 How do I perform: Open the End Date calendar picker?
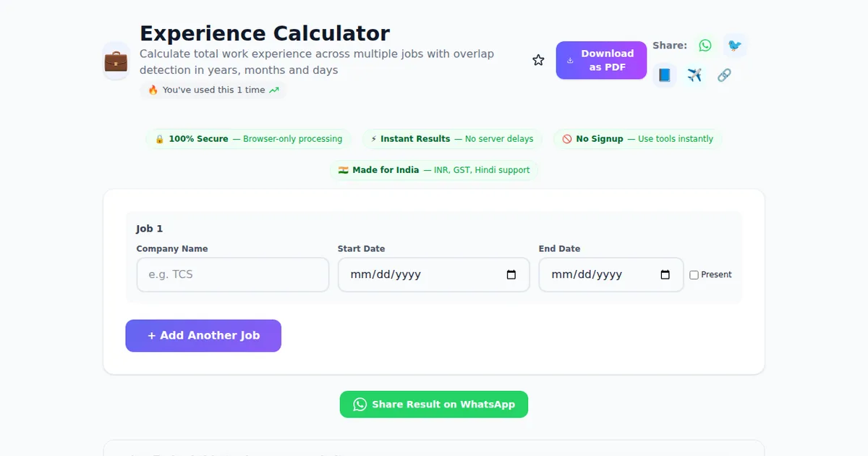tap(665, 275)
